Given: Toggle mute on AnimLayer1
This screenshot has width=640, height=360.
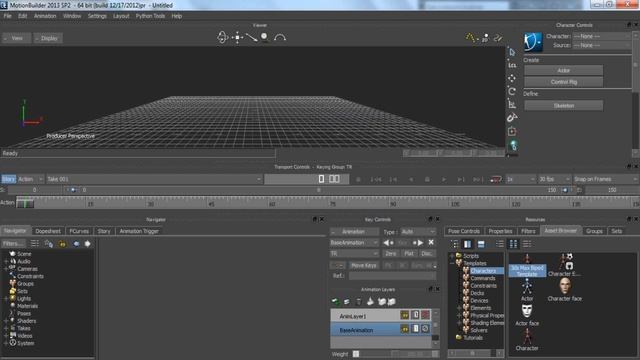Looking at the screenshot, I should click(x=404, y=315).
